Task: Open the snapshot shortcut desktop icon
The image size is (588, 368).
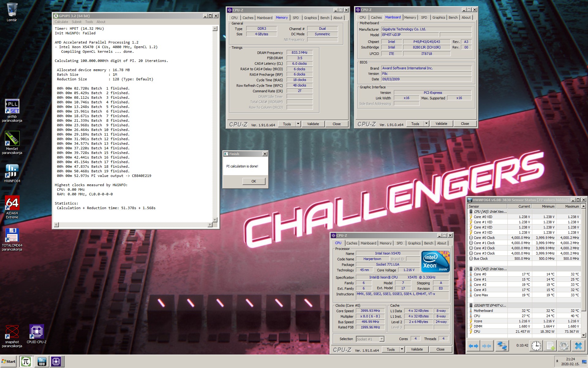Action: point(12,336)
